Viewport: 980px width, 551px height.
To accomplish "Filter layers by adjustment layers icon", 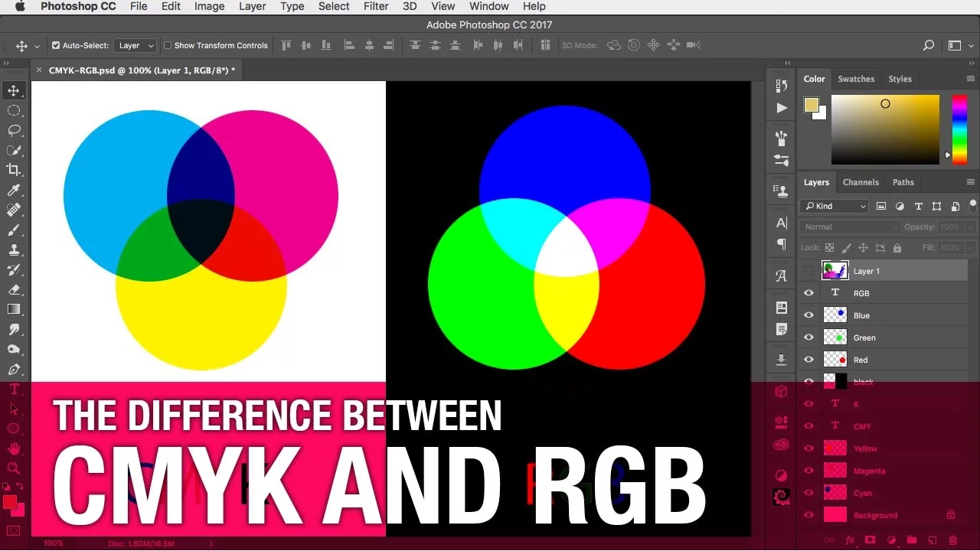I will tap(900, 206).
